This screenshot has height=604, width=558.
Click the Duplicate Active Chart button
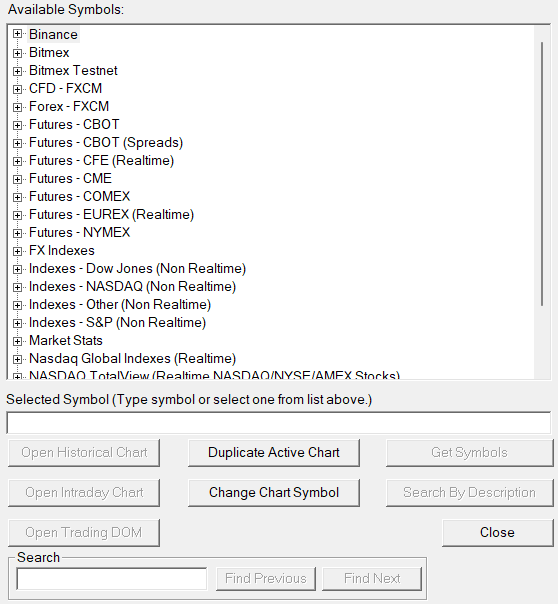[274, 453]
